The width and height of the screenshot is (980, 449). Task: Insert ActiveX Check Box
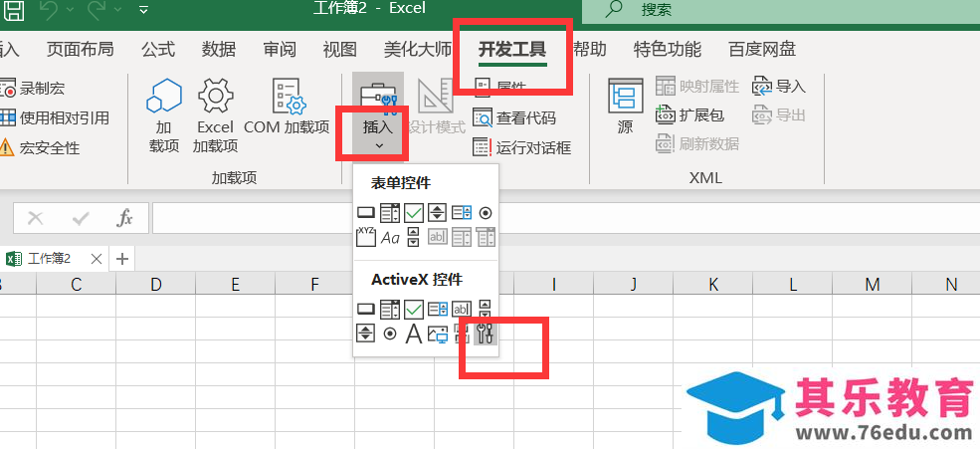click(413, 309)
